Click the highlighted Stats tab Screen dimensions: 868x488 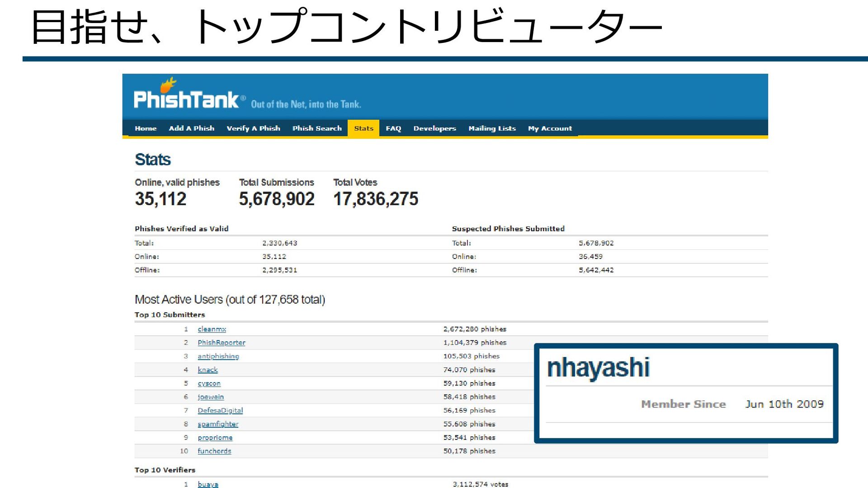click(x=363, y=128)
